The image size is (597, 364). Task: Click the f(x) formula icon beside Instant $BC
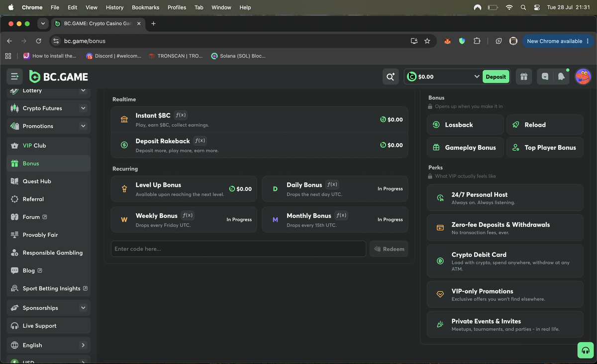pyautogui.click(x=181, y=115)
